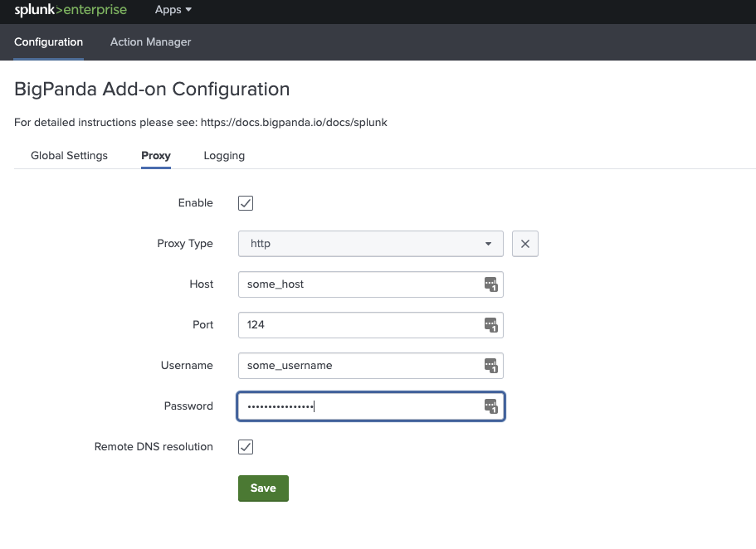Open the Action Manager page
Screen dimensions: 756x549
(x=150, y=41)
